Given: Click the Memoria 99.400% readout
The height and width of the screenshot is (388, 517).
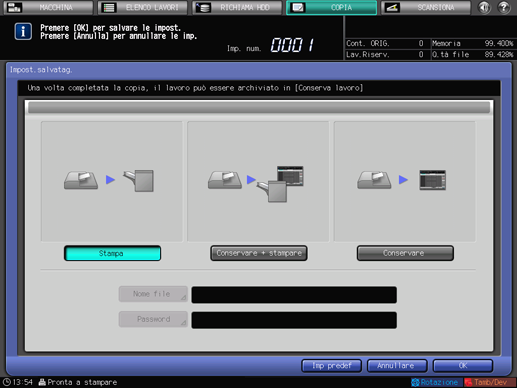Looking at the screenshot, I should click(473, 43).
